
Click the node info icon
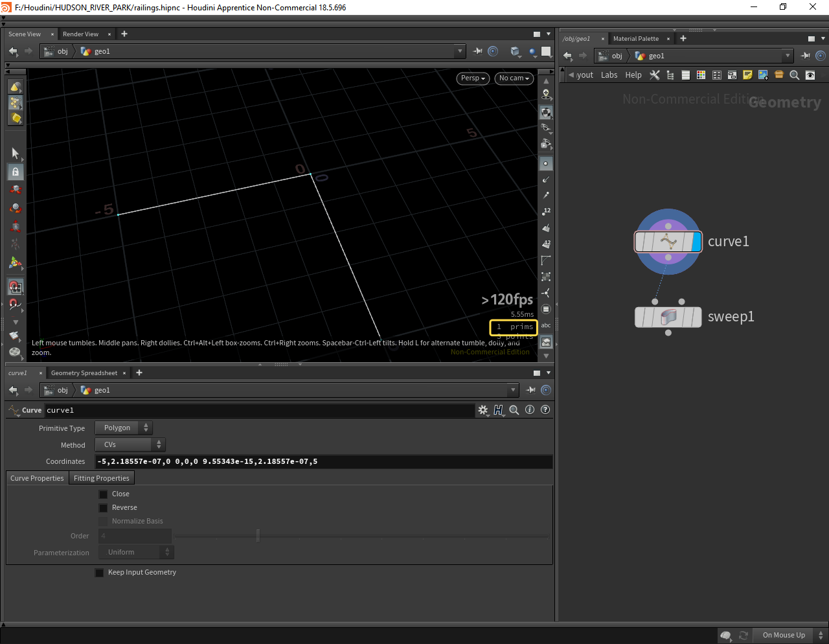coord(530,410)
